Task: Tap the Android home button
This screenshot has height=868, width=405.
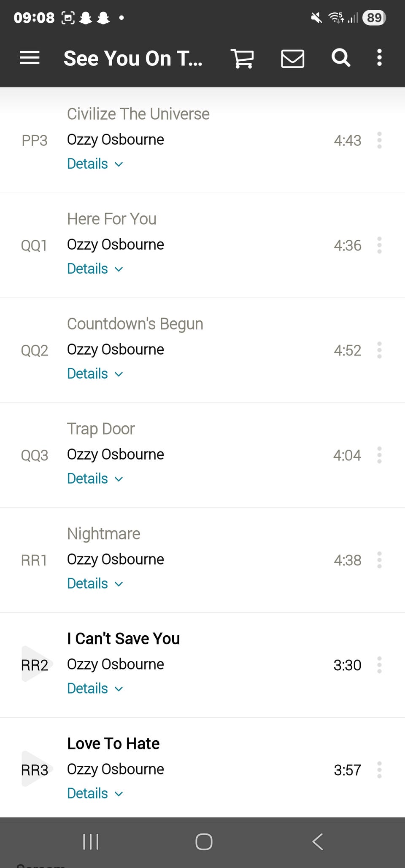Action: point(203,842)
